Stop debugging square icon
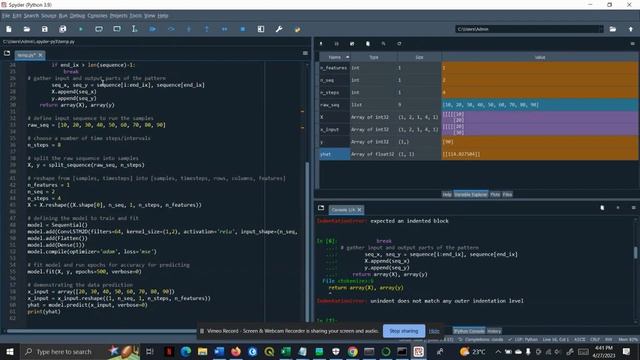The height and width of the screenshot is (360, 640). click(242, 29)
